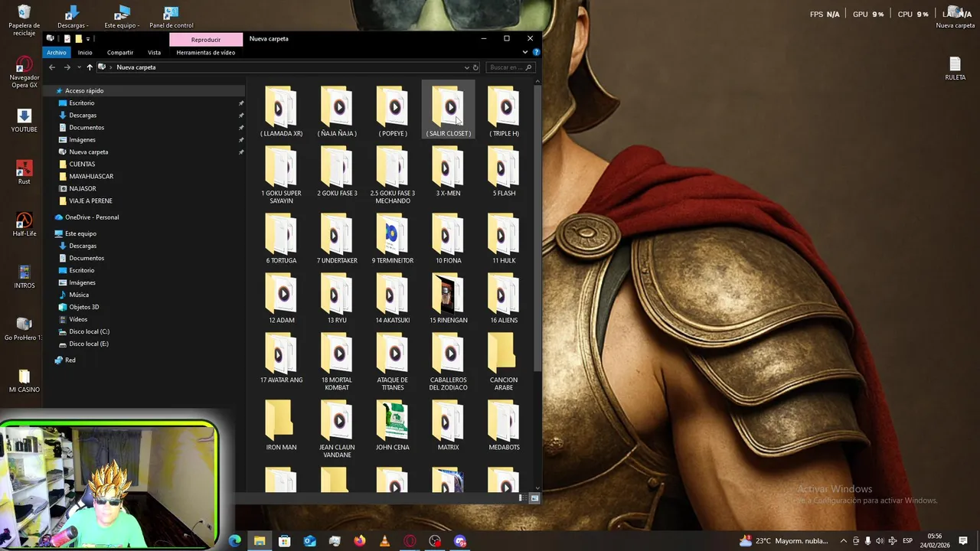Screen dimensions: 980x551
Task: Open VLC from the taskbar
Action: click(384, 541)
